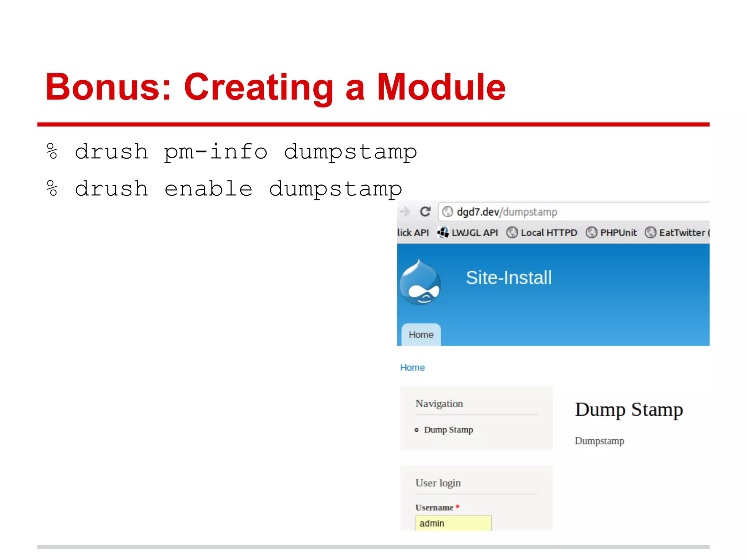Screen dimensions: 747x560
Task: Open Dump Stamp navigation link
Action: pyautogui.click(x=449, y=430)
